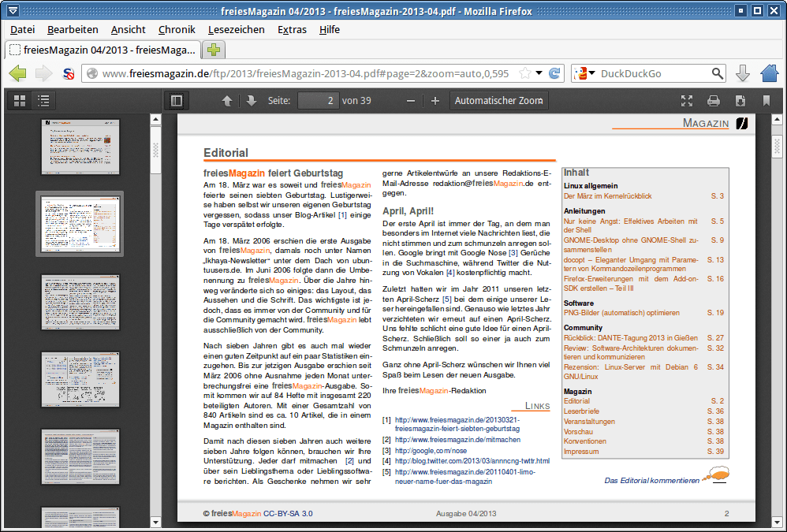Open the Ansicht menu

pos(128,30)
